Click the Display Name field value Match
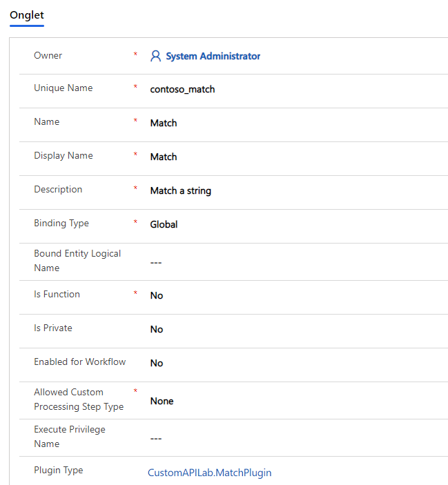 164,157
